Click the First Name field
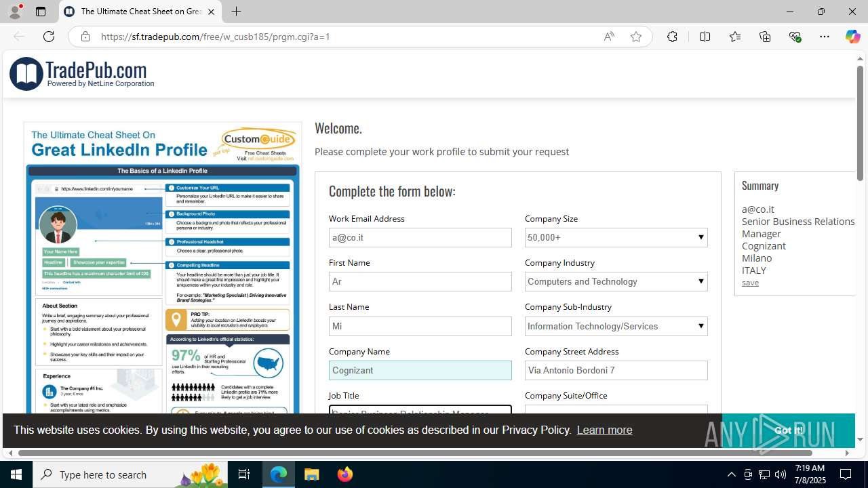Screen dimensions: 868x488 pyautogui.click(x=420, y=281)
